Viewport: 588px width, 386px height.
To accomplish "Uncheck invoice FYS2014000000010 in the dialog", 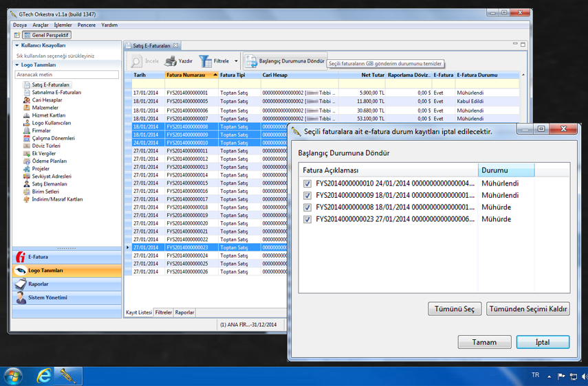I will pyautogui.click(x=307, y=183).
